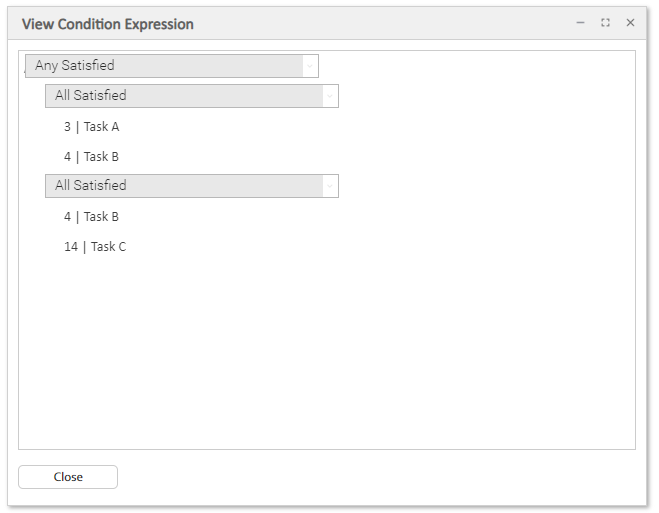Viewport: 659px width, 513px height.
Task: Click the View Condition Expression title text
Action: click(x=108, y=24)
